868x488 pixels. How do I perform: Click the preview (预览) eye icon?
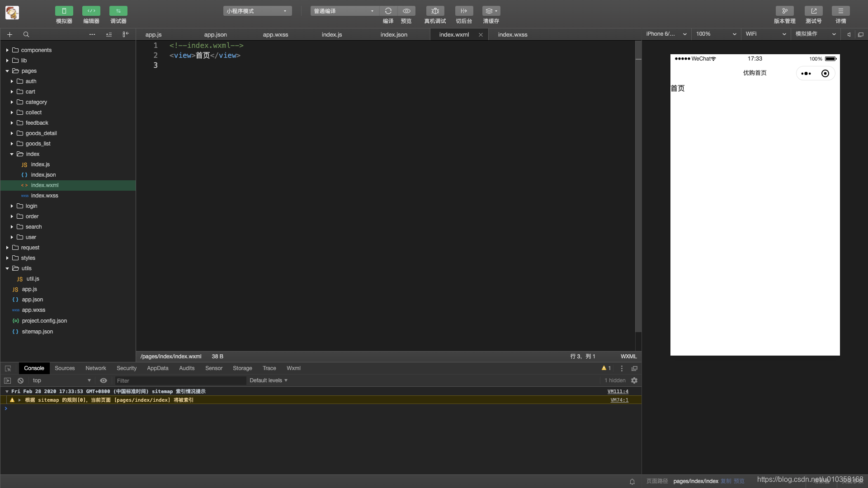click(x=406, y=11)
